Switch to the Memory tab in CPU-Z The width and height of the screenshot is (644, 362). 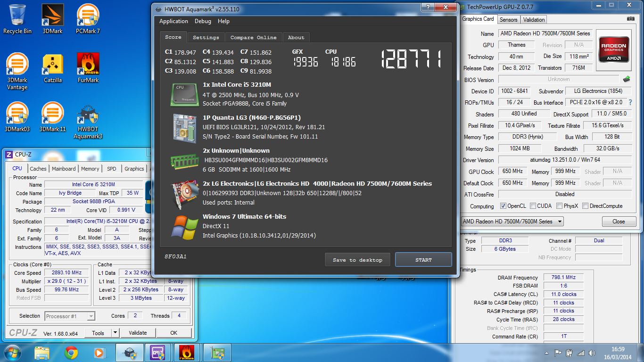pos(90,169)
